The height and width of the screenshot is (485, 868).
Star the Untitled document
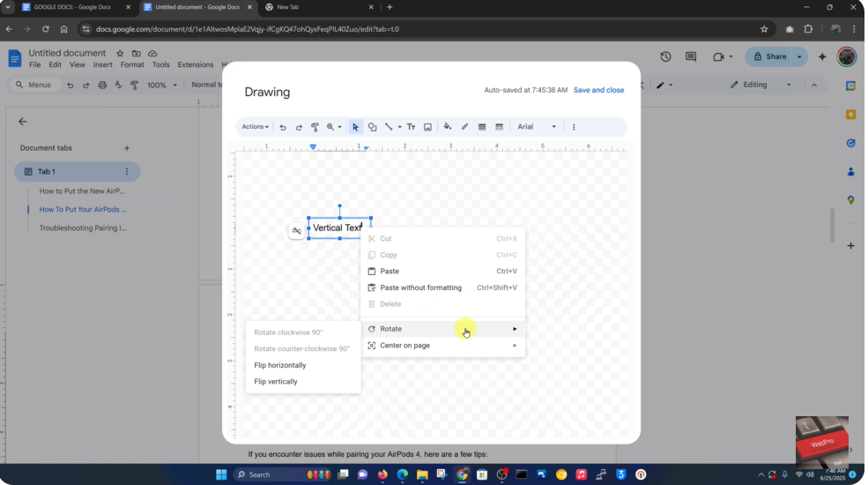pos(120,53)
